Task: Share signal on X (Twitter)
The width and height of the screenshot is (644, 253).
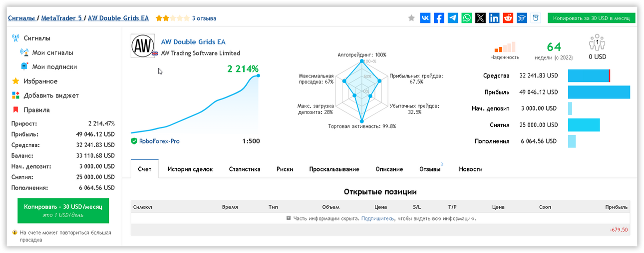Action: pyautogui.click(x=480, y=18)
